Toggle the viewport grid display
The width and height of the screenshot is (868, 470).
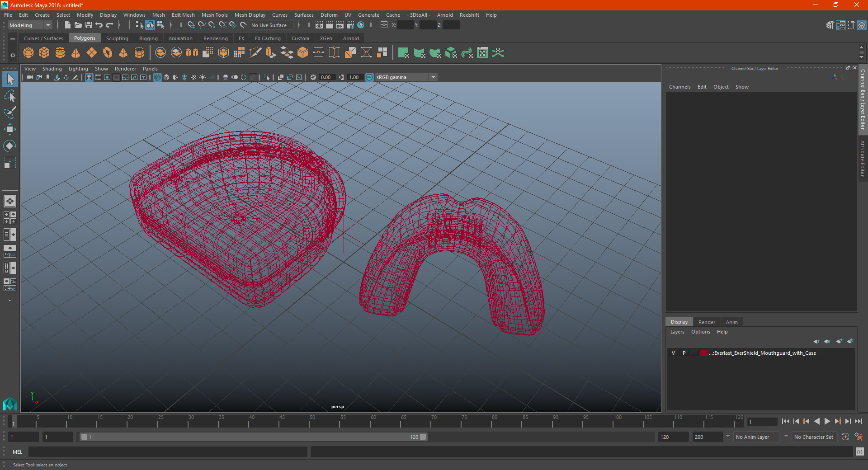coord(89,77)
